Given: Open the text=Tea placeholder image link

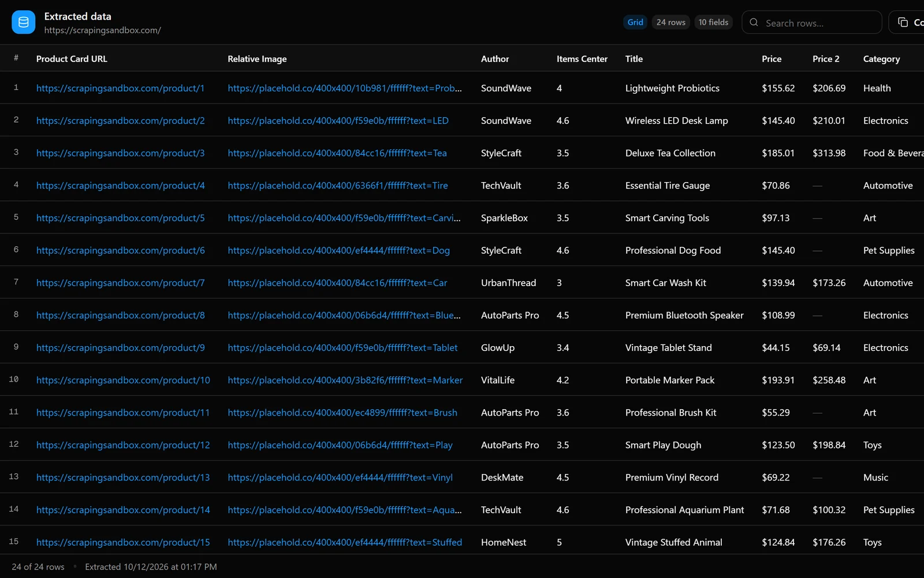Looking at the screenshot, I should click(x=337, y=153).
